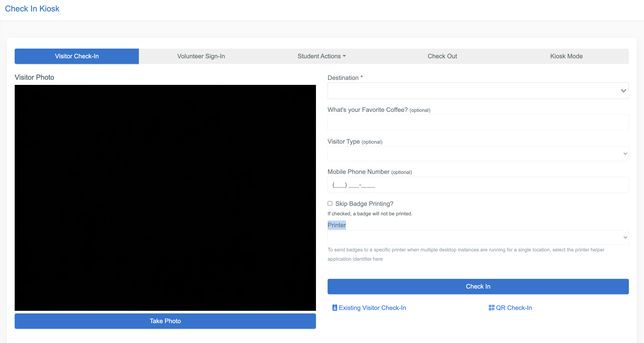Select the Visitor Check-In tab

77,56
